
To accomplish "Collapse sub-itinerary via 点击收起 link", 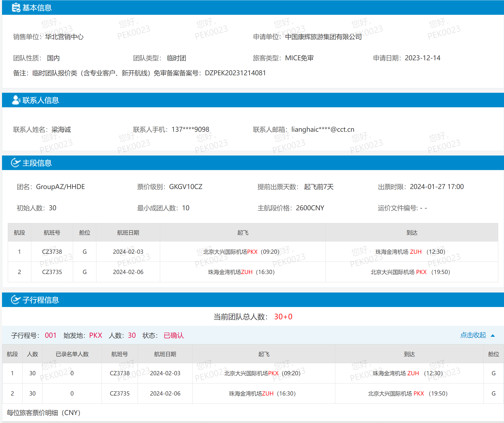I will point(473,335).
